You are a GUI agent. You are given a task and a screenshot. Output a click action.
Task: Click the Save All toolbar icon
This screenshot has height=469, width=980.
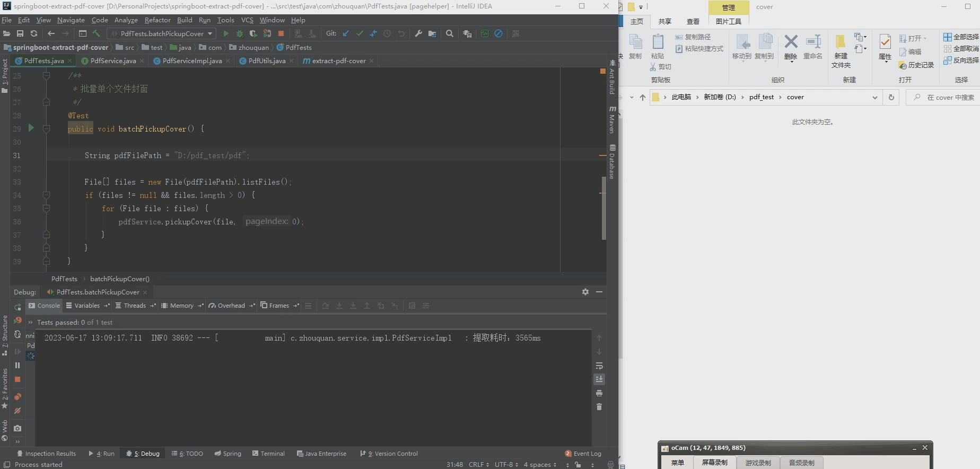pyautogui.click(x=20, y=33)
